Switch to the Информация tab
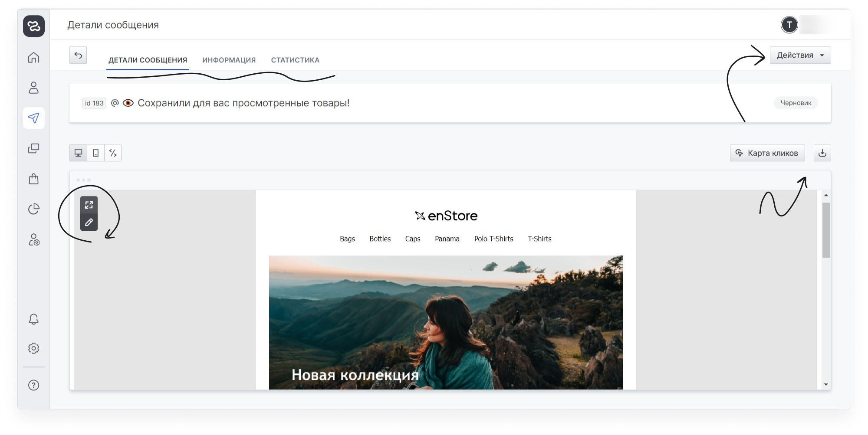This screenshot has height=435, width=868. pyautogui.click(x=229, y=60)
